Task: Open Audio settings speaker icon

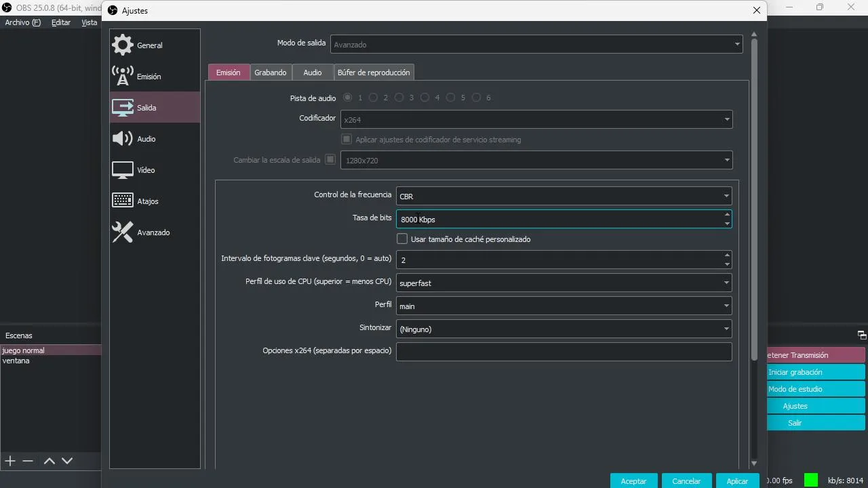Action: pyautogui.click(x=123, y=139)
